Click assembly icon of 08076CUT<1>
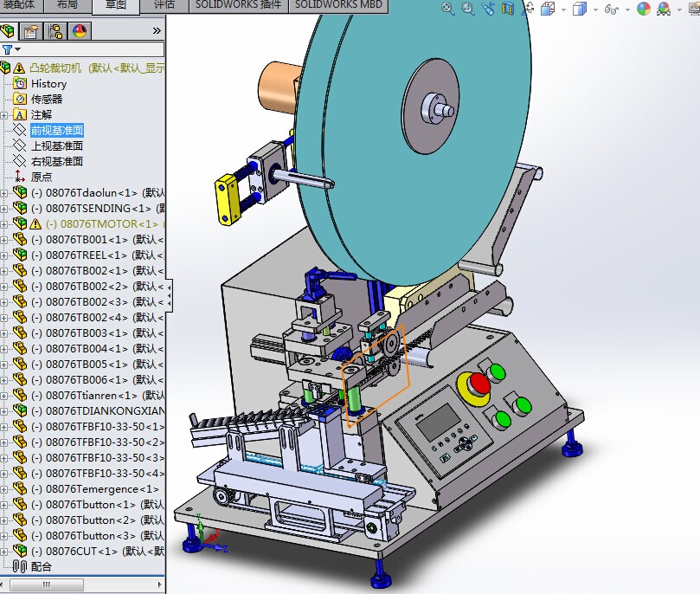 point(20,551)
